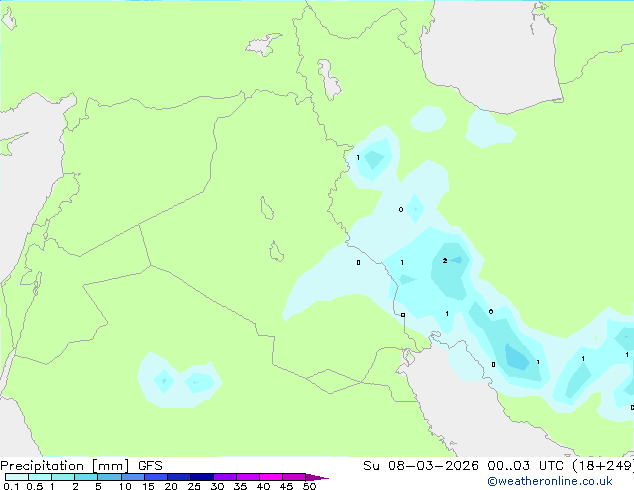
Task: Click the 0.1–0.5 mm legend color box
Action: [x=17, y=477]
